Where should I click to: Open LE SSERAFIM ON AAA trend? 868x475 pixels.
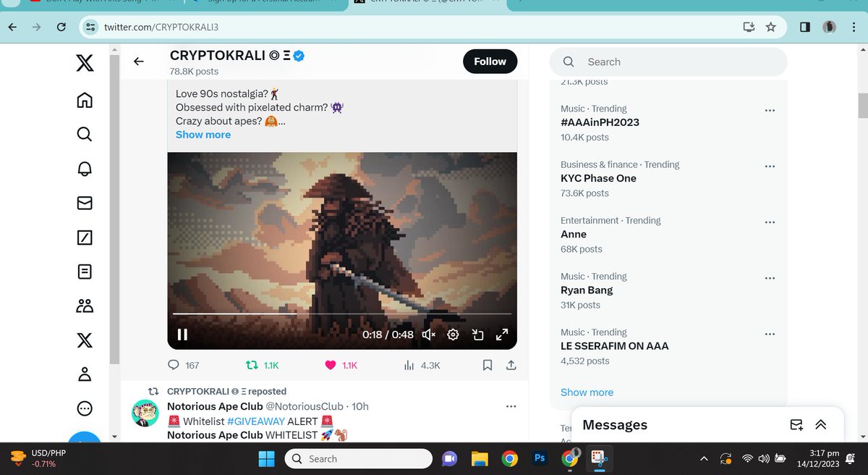pyautogui.click(x=615, y=346)
